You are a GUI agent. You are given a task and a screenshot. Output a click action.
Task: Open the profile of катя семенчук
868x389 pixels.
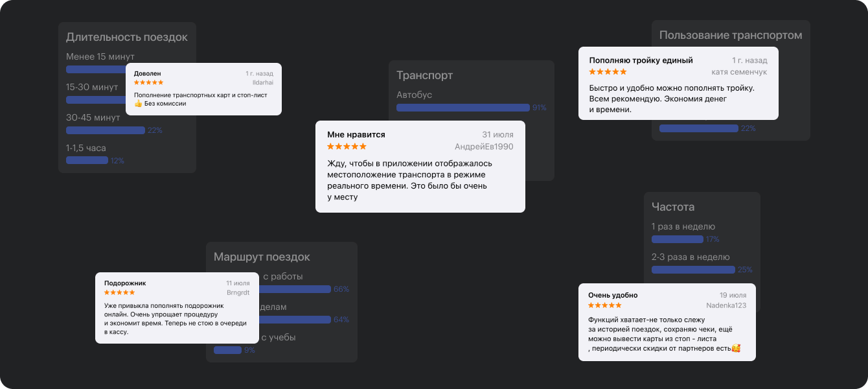pos(739,72)
